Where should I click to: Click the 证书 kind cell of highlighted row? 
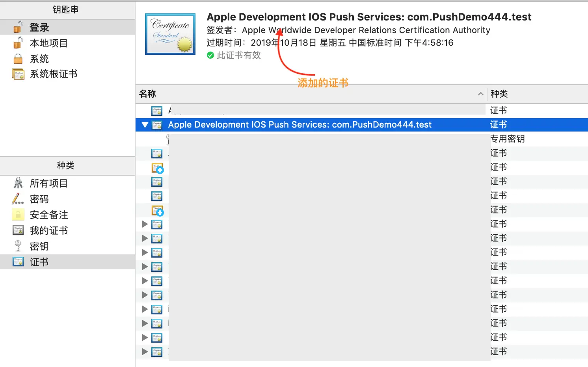[x=499, y=125]
